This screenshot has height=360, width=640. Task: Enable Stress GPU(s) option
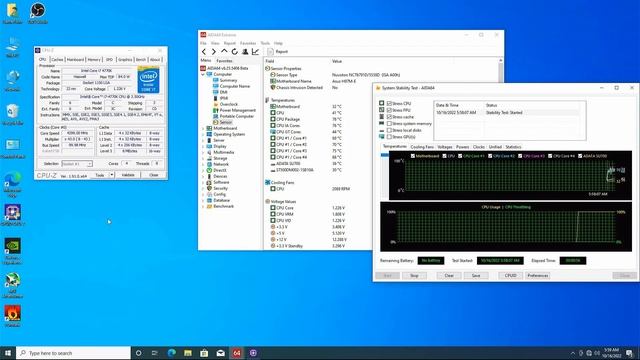pos(389,137)
